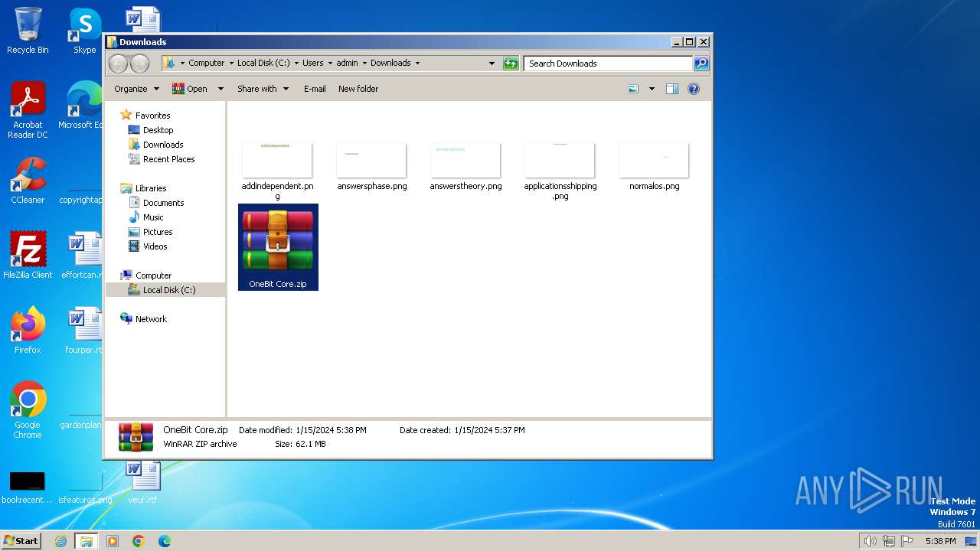
Task: Click Users in the address breadcrumb
Action: [312, 64]
